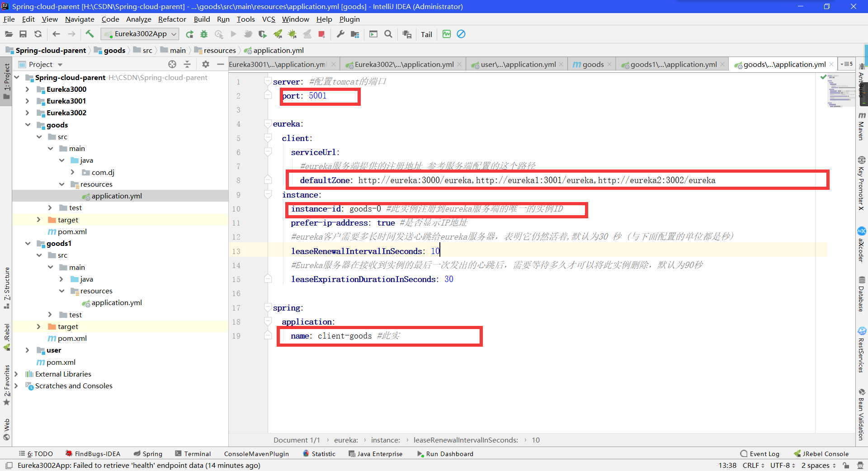Open the VCS menu
The height and width of the screenshot is (471, 868).
coord(269,19)
